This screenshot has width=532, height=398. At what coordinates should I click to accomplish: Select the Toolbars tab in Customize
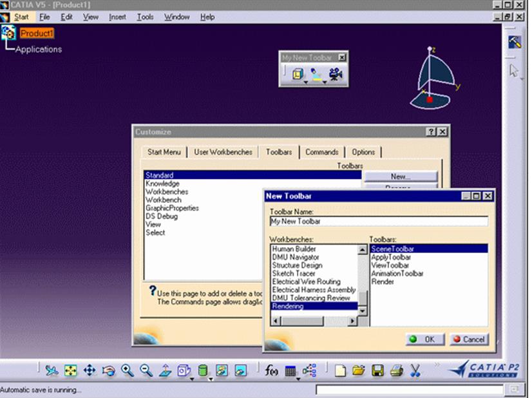pyautogui.click(x=279, y=152)
